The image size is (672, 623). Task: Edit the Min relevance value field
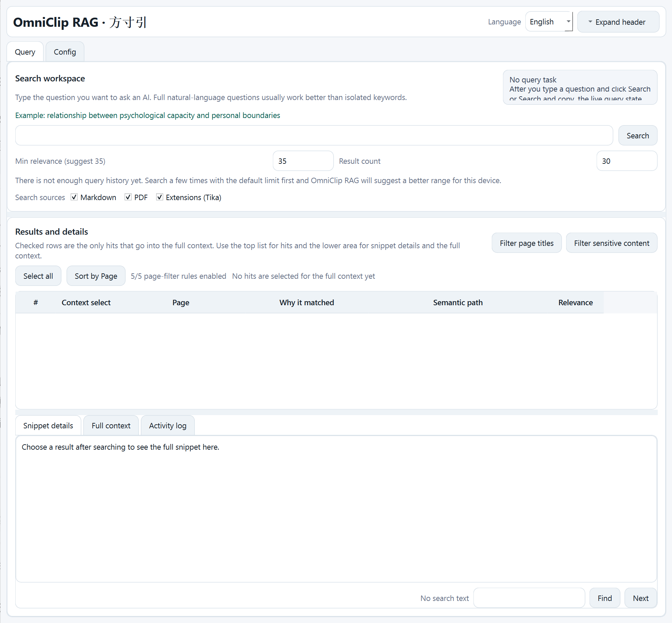click(303, 161)
